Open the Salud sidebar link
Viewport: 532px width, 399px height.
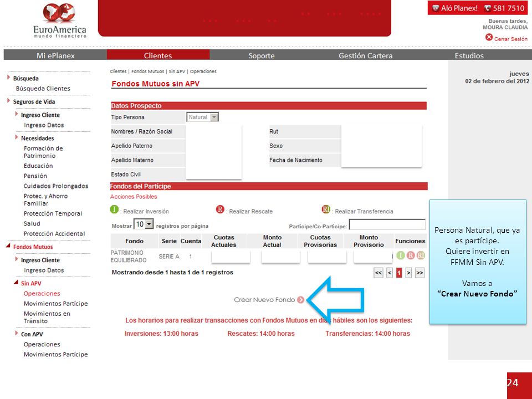point(32,223)
